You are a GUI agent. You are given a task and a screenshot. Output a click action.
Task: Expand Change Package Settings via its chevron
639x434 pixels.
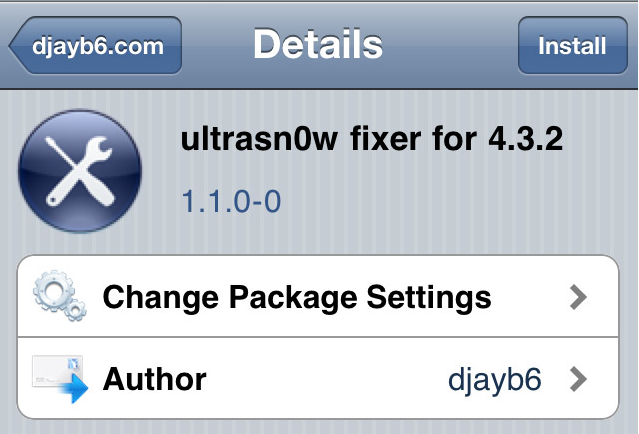(579, 297)
